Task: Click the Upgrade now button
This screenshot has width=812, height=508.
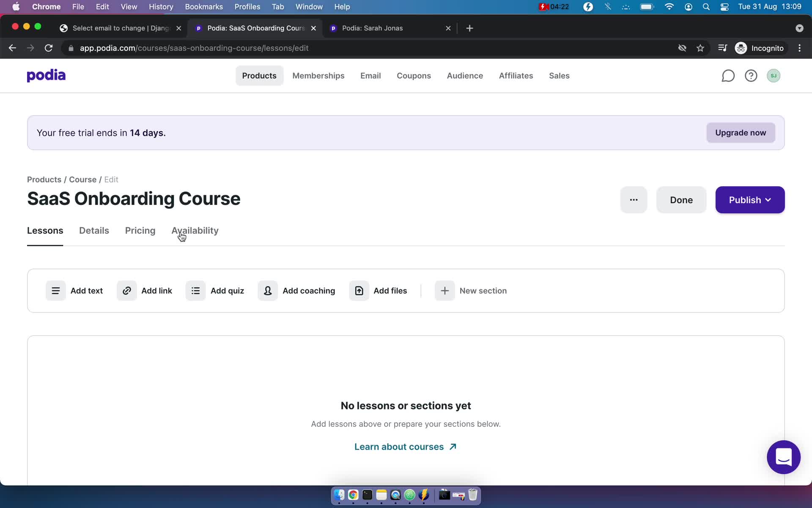Action: pyautogui.click(x=741, y=132)
